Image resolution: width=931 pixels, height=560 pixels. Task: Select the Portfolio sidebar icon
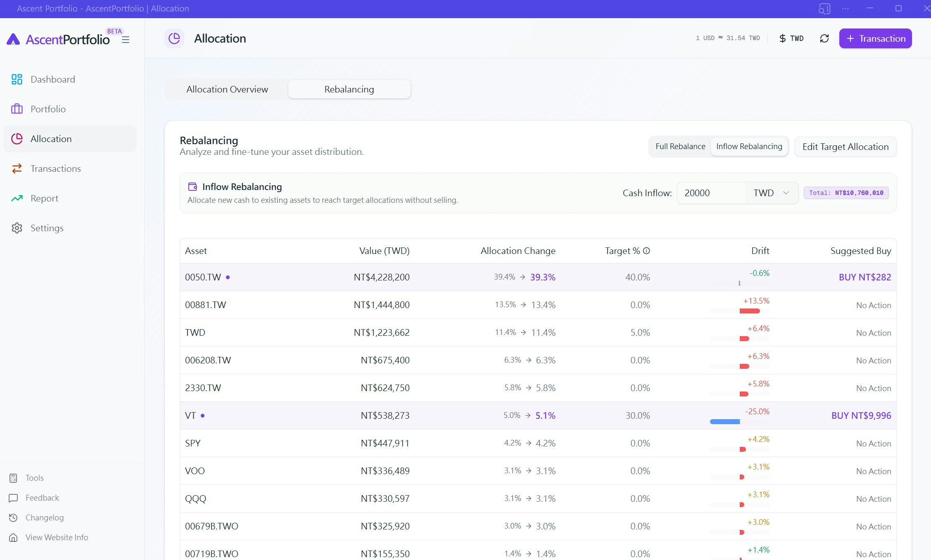17,109
